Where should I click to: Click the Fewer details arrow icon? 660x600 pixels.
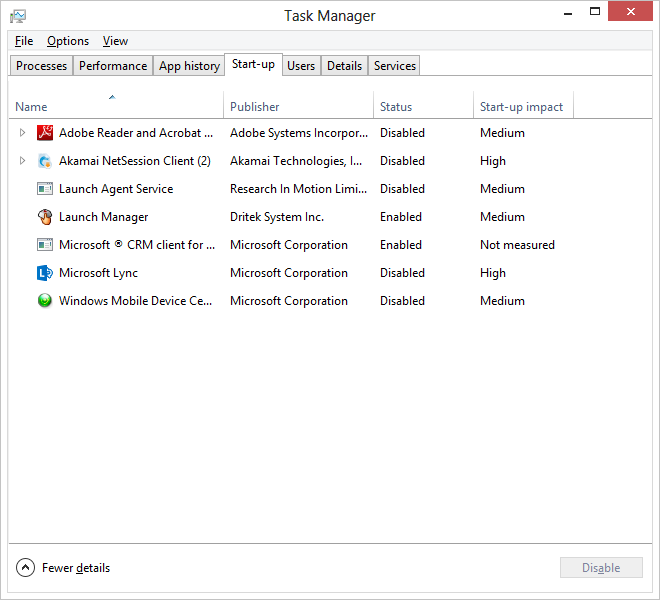tap(25, 568)
